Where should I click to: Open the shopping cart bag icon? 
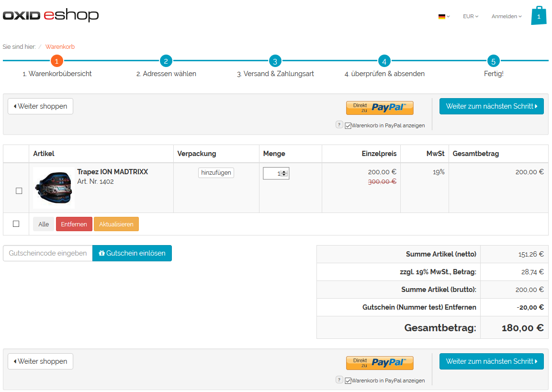coord(539,16)
